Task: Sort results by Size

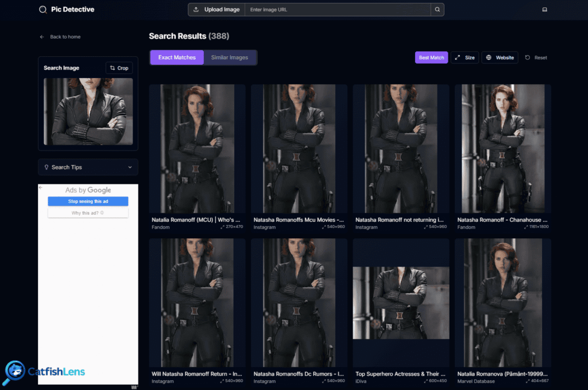Action: (465, 57)
